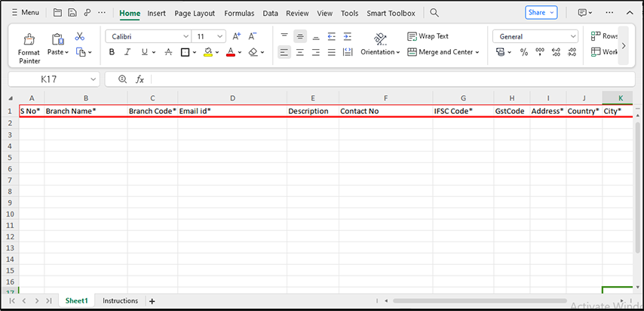Click the Decrease Decimal icon
The height and width of the screenshot is (311, 644).
[572, 52]
